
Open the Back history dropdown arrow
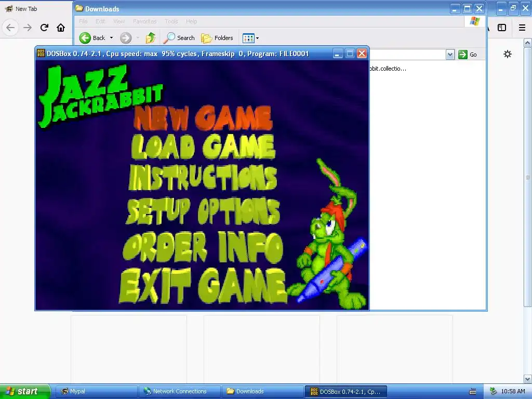pyautogui.click(x=111, y=38)
